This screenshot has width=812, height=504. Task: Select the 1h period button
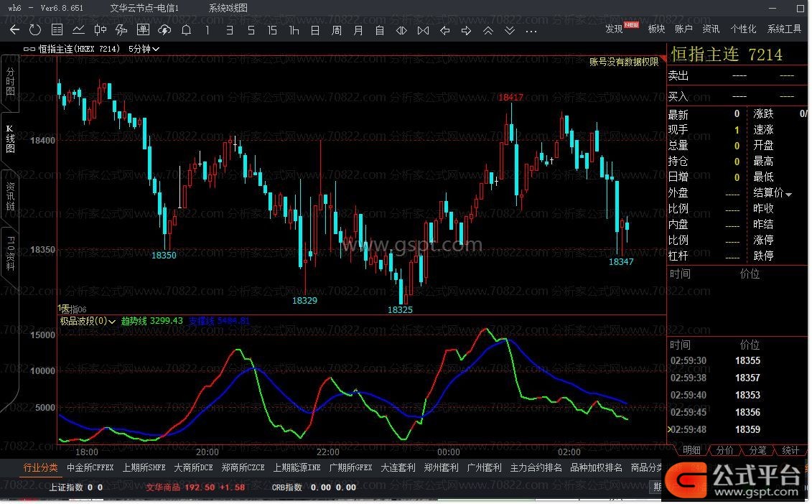click(x=294, y=30)
